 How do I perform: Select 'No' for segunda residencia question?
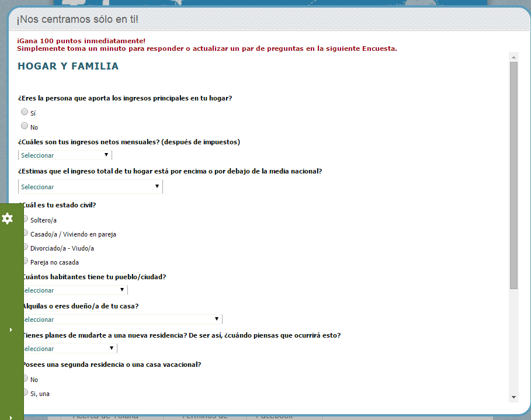pyautogui.click(x=25, y=379)
